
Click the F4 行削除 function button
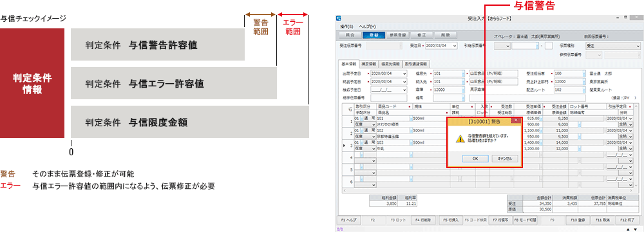click(x=424, y=220)
